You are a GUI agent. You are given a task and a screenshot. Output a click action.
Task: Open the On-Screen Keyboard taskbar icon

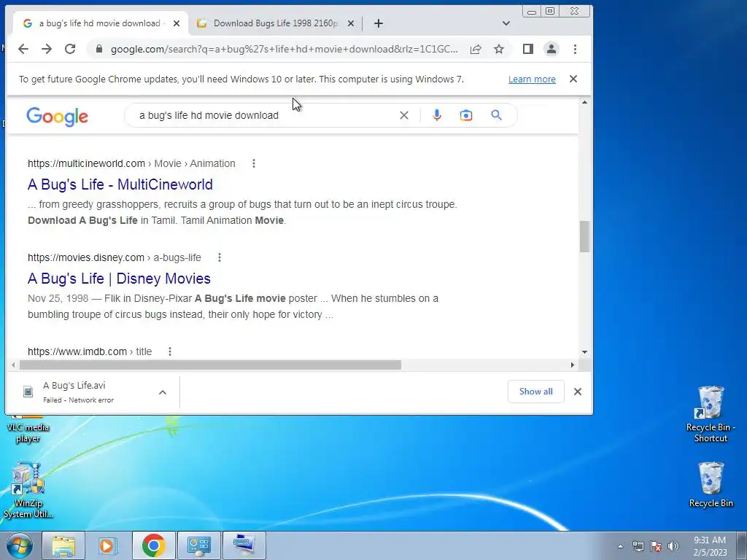pos(244,545)
